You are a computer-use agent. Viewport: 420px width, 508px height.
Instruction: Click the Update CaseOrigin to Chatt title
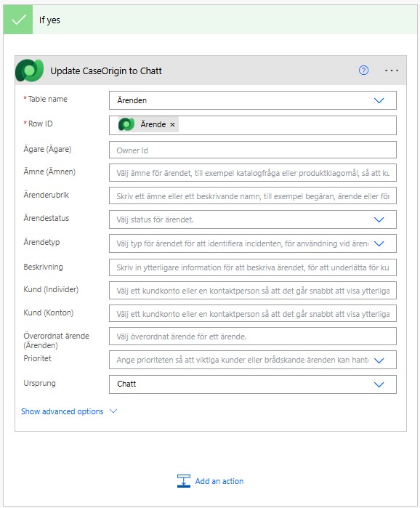click(106, 70)
